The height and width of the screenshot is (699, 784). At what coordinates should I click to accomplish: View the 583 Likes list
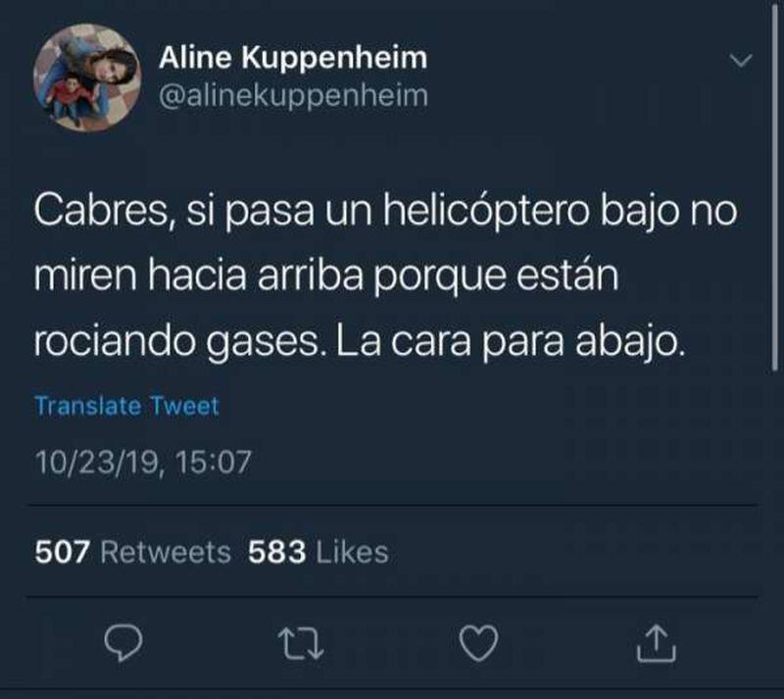(x=318, y=552)
